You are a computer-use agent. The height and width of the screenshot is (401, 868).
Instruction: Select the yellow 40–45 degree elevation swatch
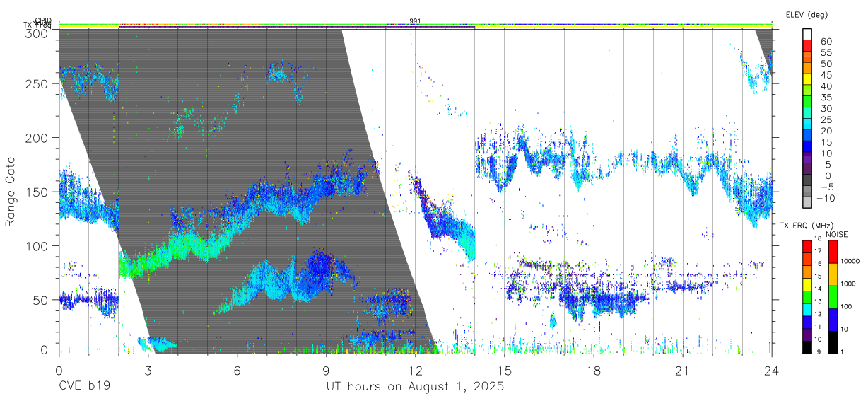click(x=807, y=81)
